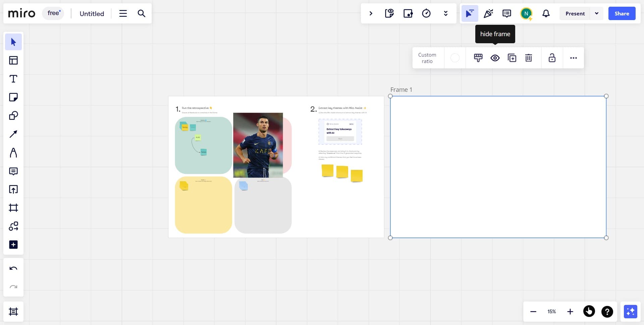Select the connection line tool
644x325 pixels.
(x=13, y=134)
